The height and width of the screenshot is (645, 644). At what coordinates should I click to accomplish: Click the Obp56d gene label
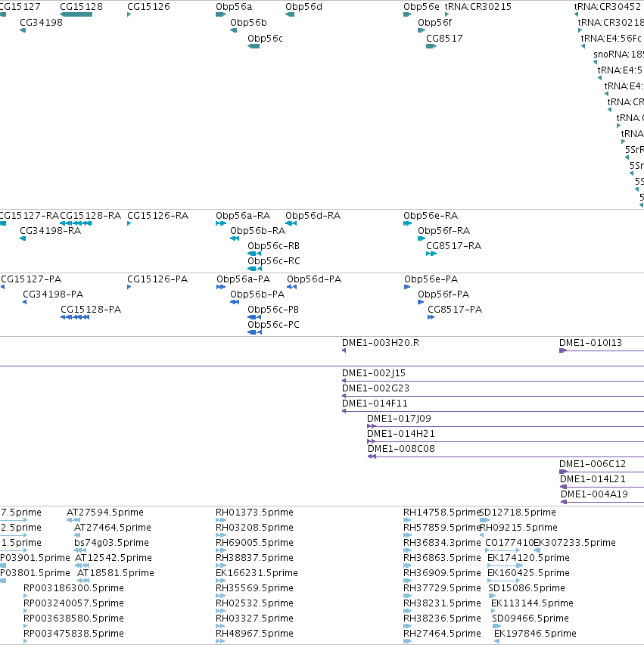tap(303, 7)
